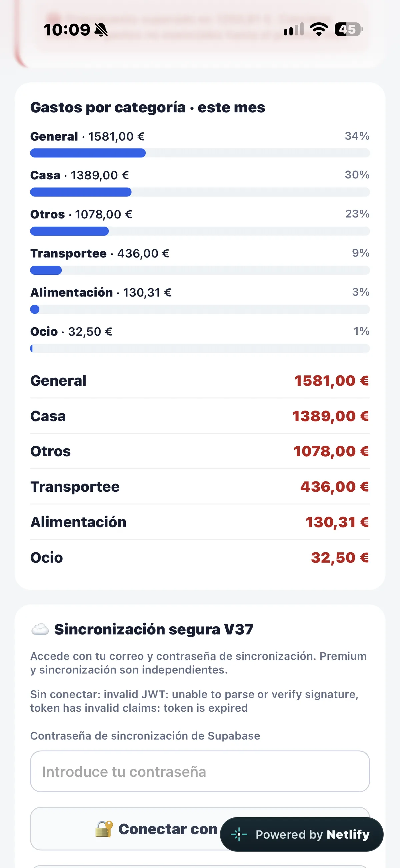The height and width of the screenshot is (868, 400).
Task: Tap the General progress bar at 34%
Action: click(200, 153)
